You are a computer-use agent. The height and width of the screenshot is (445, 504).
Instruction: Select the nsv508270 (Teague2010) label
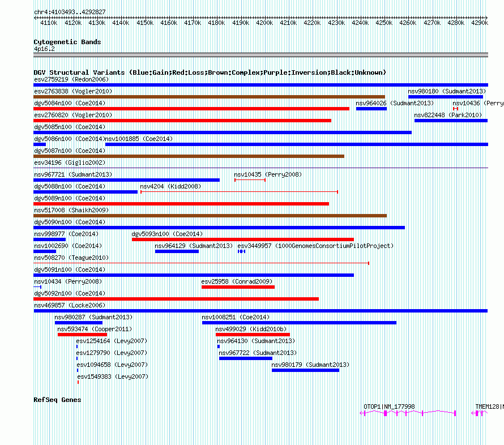click(x=71, y=258)
